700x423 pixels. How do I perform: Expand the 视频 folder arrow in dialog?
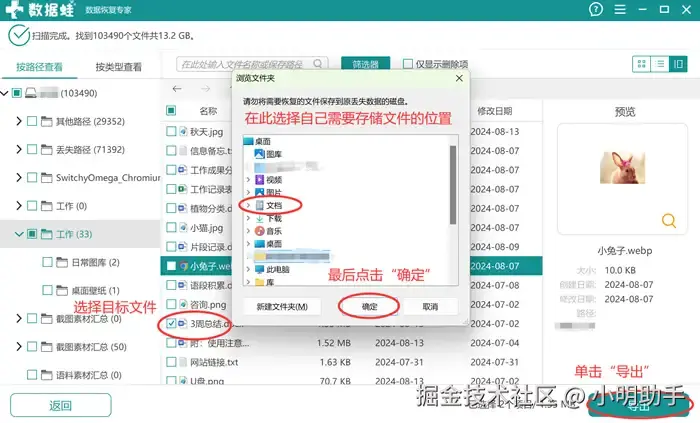248,180
